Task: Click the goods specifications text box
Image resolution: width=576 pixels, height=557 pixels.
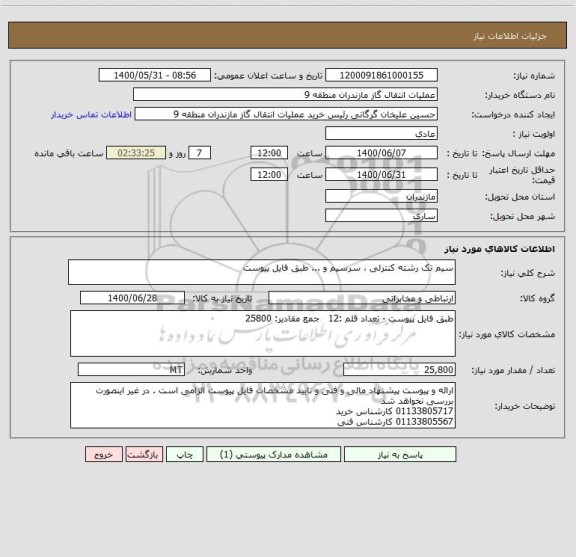Action: (263, 334)
